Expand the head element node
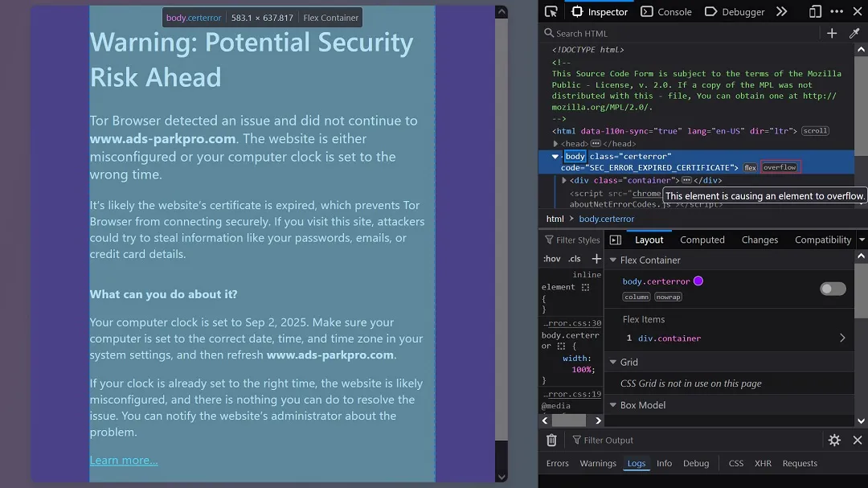The image size is (868, 488). pos(555,143)
